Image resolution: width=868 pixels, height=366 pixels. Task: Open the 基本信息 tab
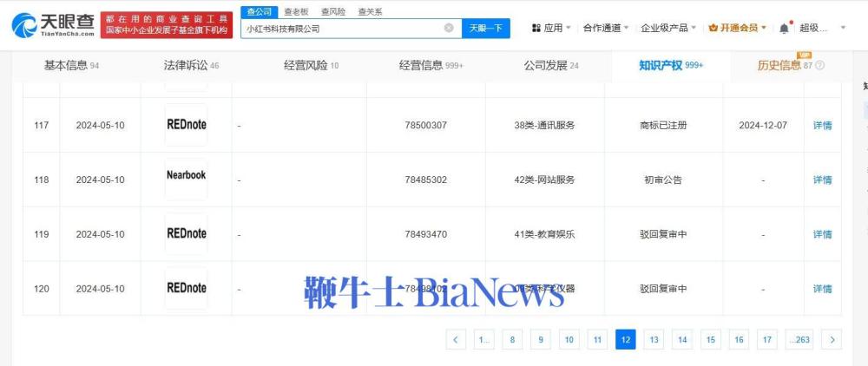coord(71,66)
